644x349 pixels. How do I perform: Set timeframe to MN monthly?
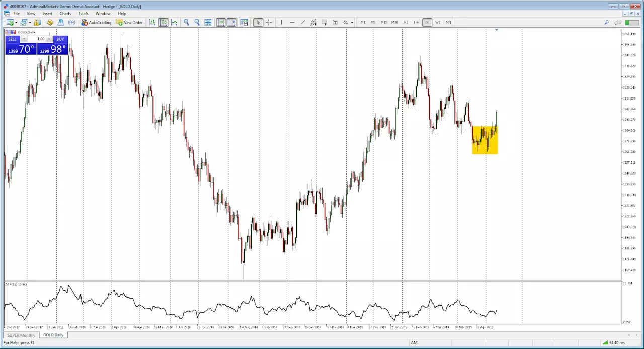448,22
